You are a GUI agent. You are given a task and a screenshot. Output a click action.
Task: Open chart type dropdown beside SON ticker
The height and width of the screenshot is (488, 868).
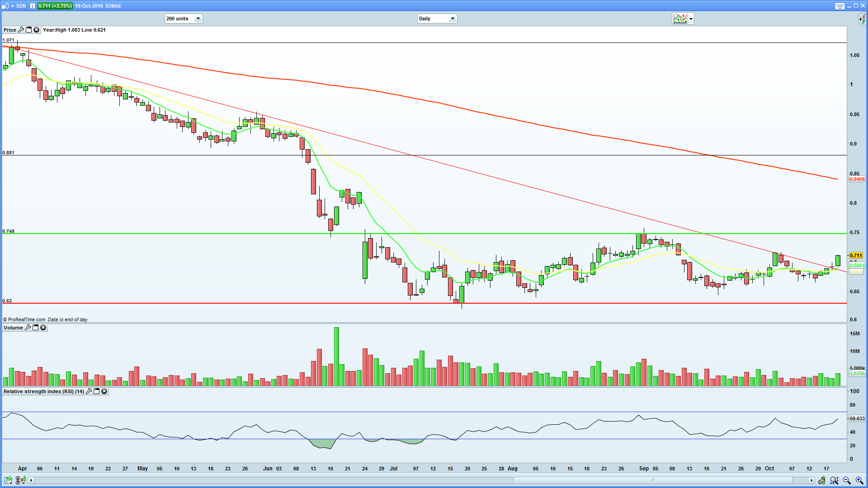[x=12, y=6]
